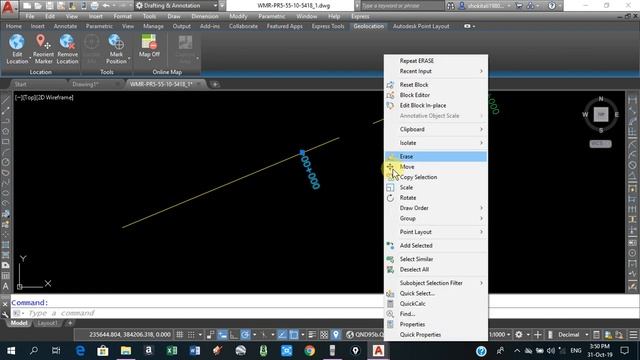The height and width of the screenshot is (360, 640).
Task: Click the Save icon in quick access toolbar
Action: pos(49,6)
